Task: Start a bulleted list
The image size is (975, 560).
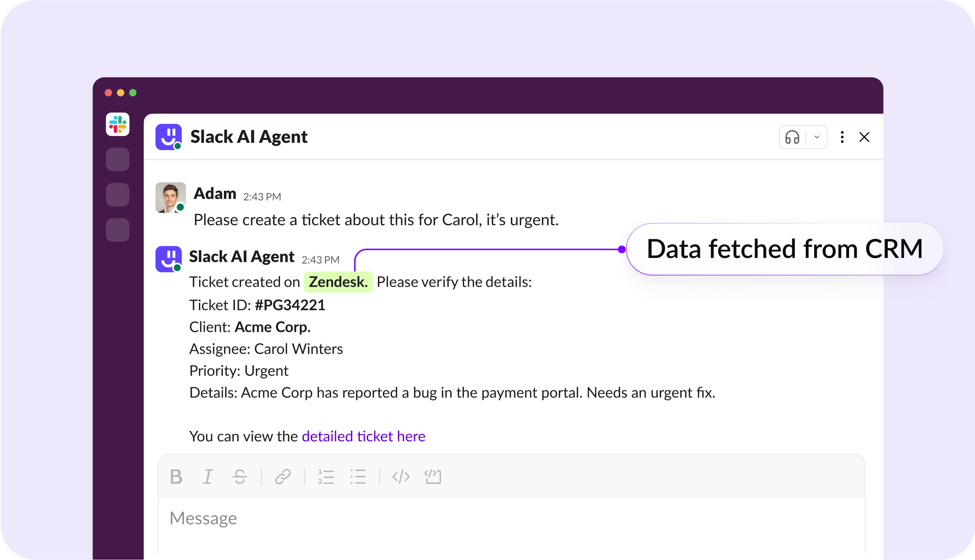Action: (358, 477)
